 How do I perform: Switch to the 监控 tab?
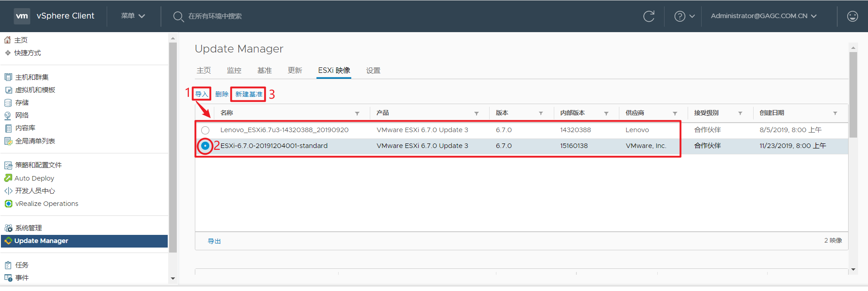[234, 71]
